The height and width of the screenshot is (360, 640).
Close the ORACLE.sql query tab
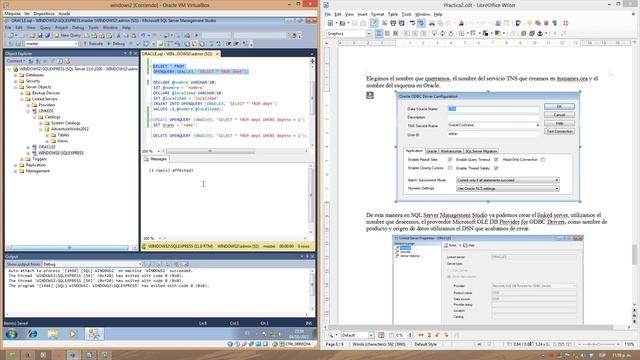click(217, 54)
